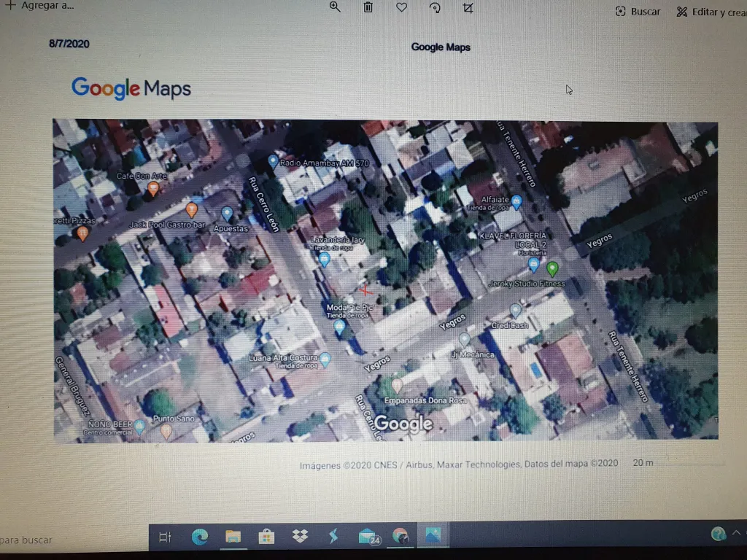The image size is (747, 560).
Task: Click the centered 'Google Maps' page title
Action: tap(441, 47)
